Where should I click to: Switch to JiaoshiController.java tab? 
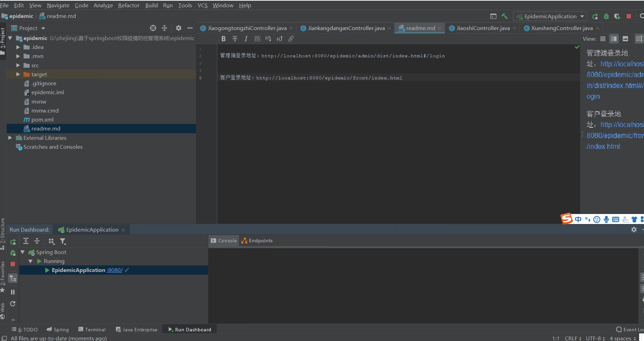[483, 28]
